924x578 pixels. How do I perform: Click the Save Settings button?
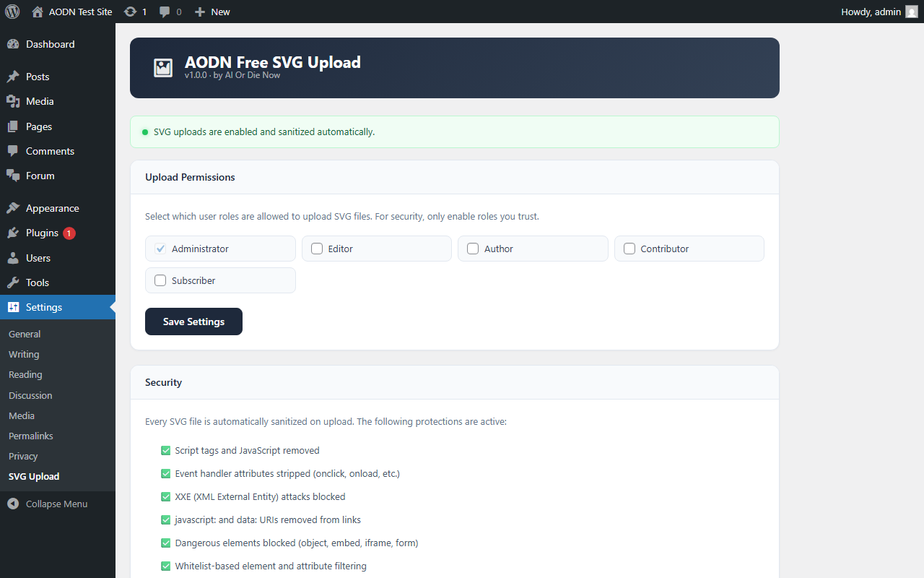(193, 322)
